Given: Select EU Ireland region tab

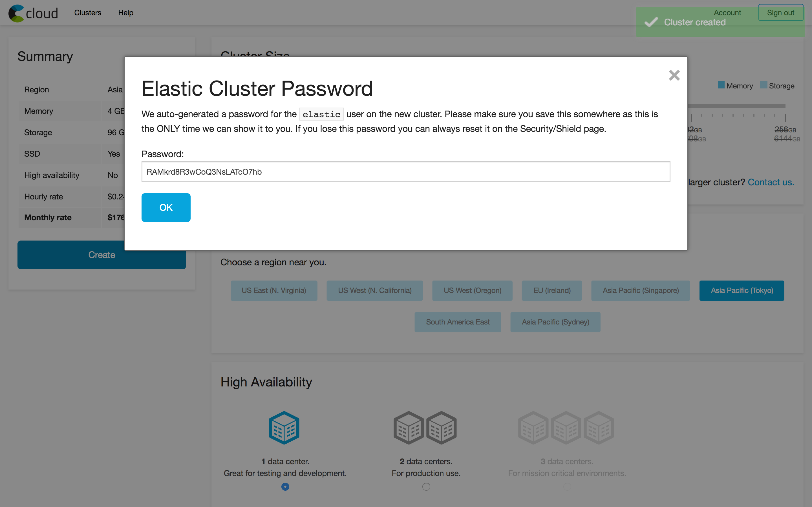Looking at the screenshot, I should coord(551,290).
